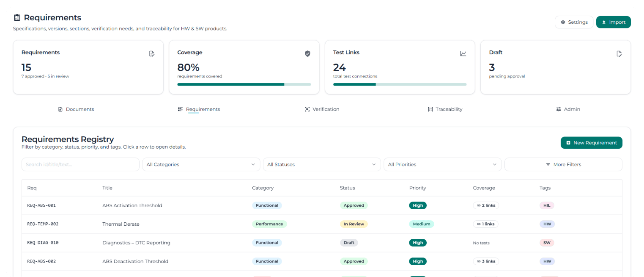Screen dimensions: 644x277
Task: Open the All Categories dropdown
Action: (201, 164)
